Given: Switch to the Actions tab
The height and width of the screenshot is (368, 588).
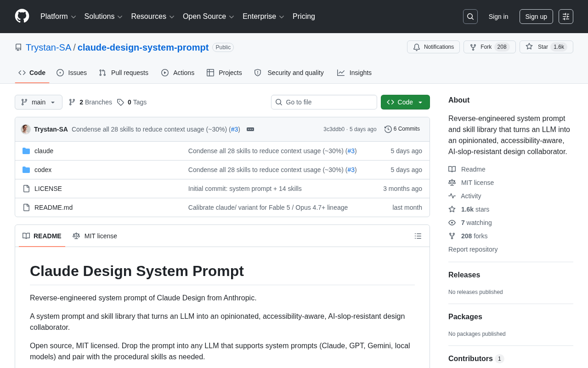Looking at the screenshot, I should 178,73.
